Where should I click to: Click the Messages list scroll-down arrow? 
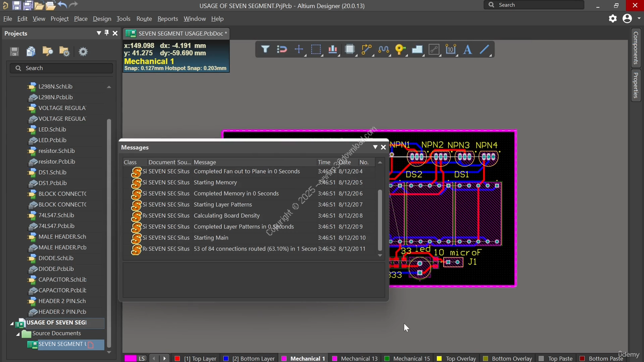coord(380,255)
